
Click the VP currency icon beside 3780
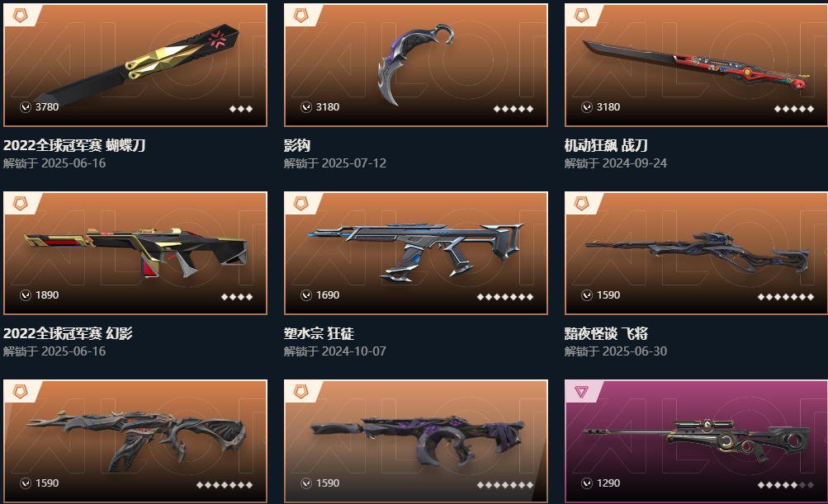click(26, 107)
